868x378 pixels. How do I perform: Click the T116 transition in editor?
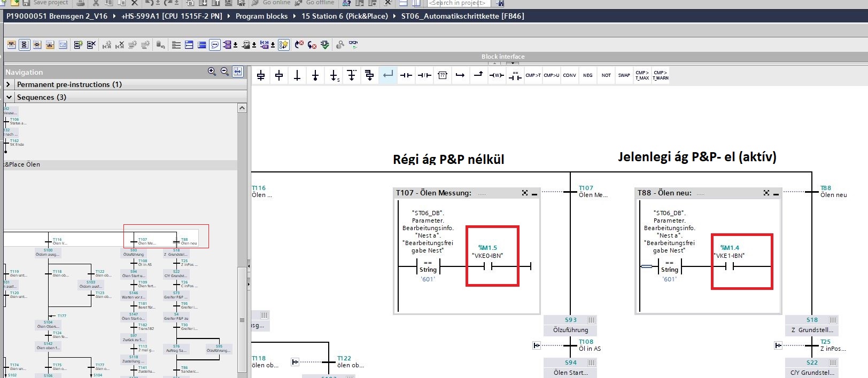[x=259, y=188]
